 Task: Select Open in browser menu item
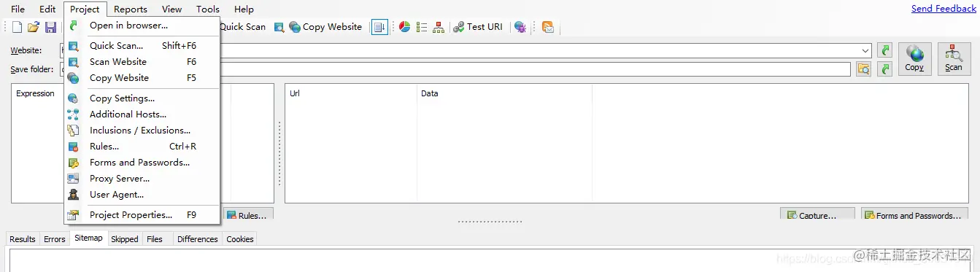coord(142,26)
